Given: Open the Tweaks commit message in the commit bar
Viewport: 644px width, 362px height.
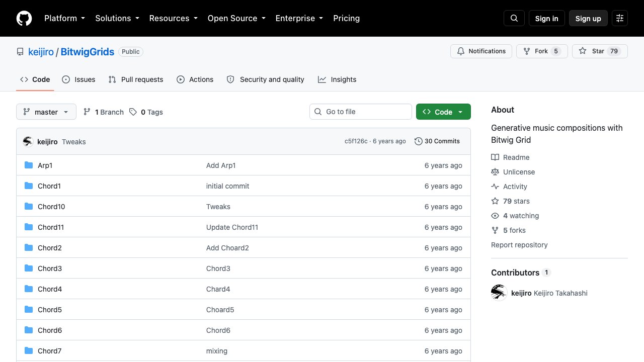Looking at the screenshot, I should click(74, 142).
